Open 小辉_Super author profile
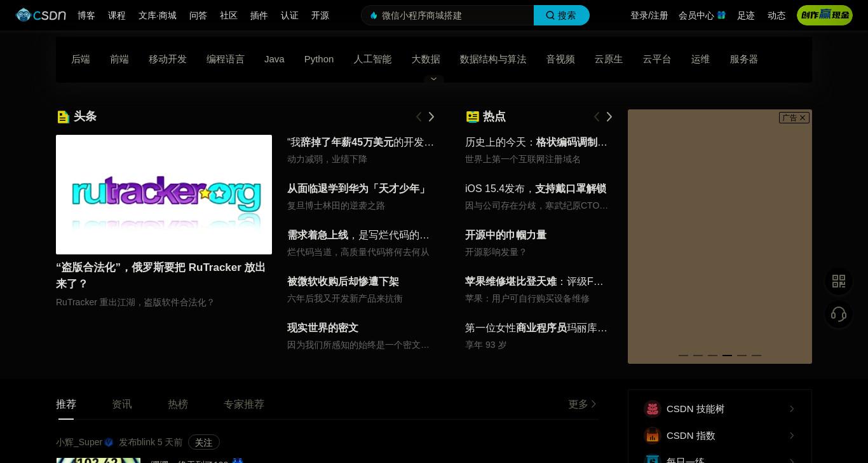Screen dimensions: 868x463 79,442
